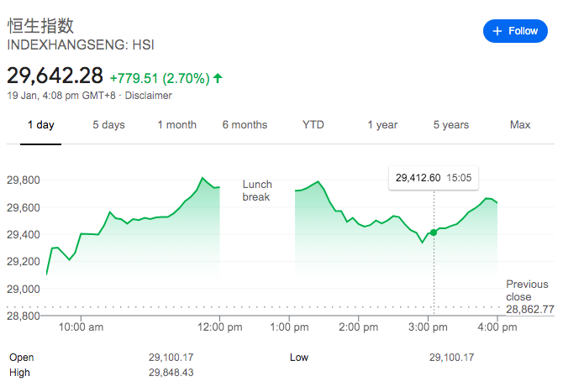The width and height of the screenshot is (563, 392).
Task: Open the 6 months chart tab
Action: pos(245,125)
